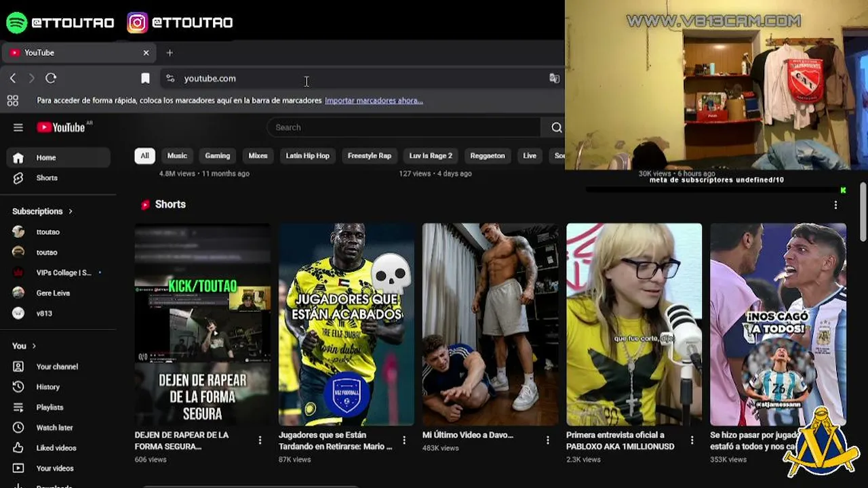Open options menu for Jugadores que se Están short
Viewport: 868px width, 488px height.
pos(404,441)
